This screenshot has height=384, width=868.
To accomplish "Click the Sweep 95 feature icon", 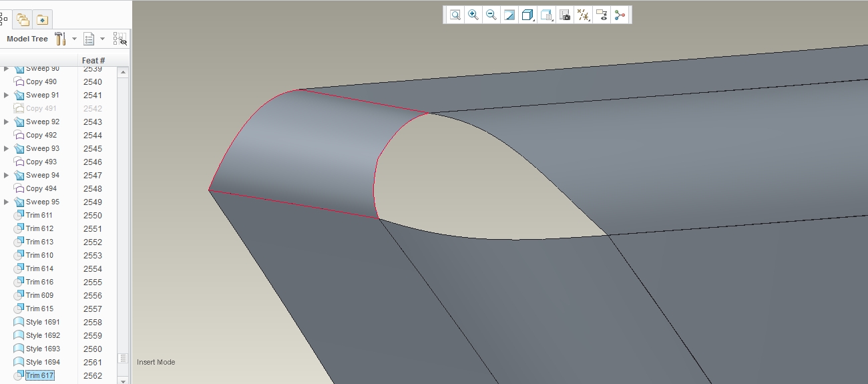I will click(x=19, y=202).
